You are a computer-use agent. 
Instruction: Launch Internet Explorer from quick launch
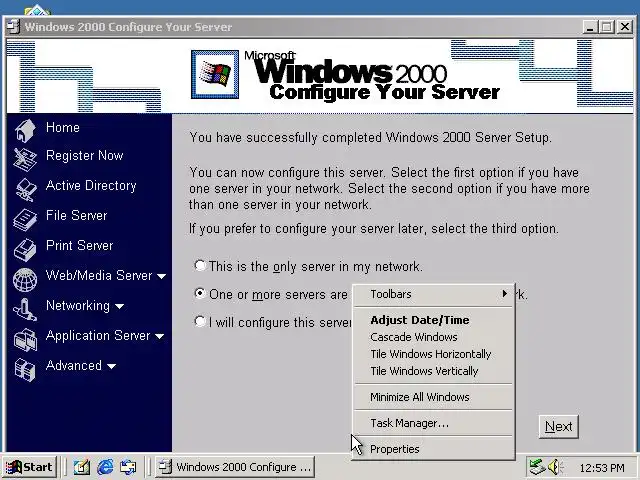tap(105, 467)
